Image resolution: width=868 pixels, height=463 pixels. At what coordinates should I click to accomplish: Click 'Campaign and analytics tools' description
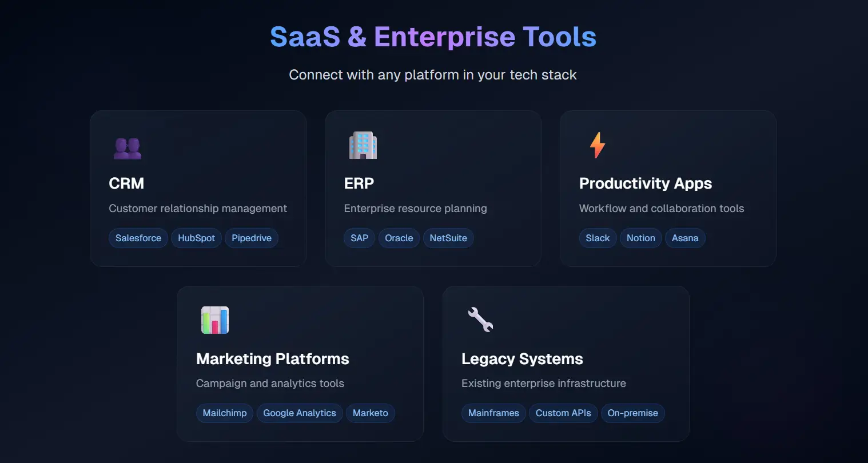[x=270, y=384]
